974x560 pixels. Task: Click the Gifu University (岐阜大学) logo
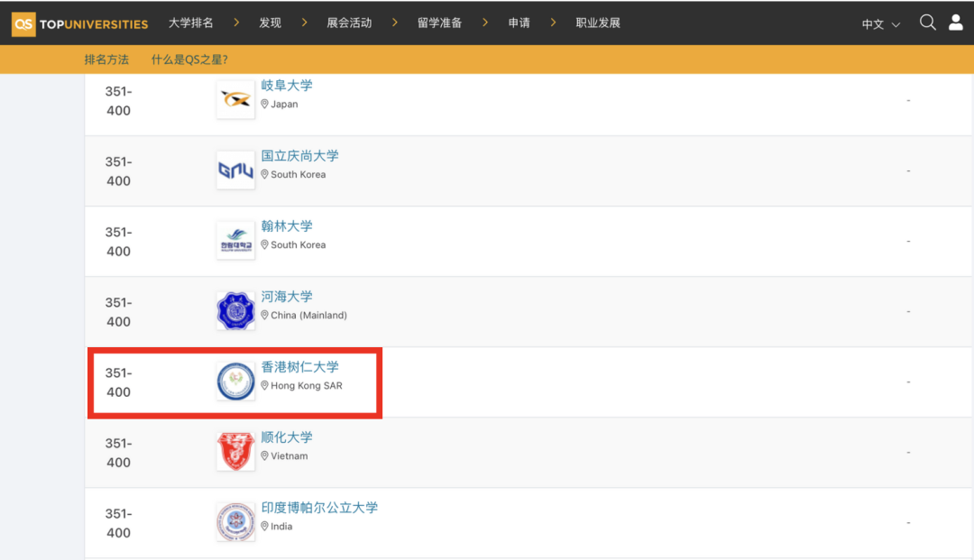click(x=235, y=99)
